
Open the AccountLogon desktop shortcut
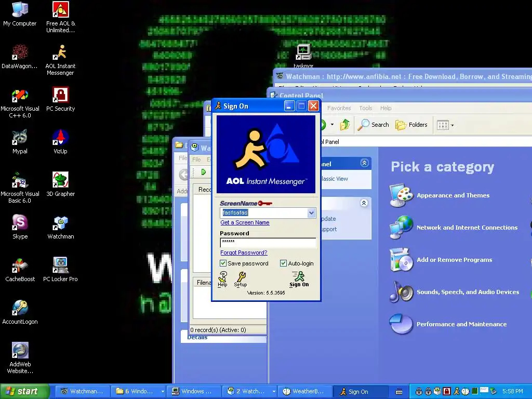20,312
